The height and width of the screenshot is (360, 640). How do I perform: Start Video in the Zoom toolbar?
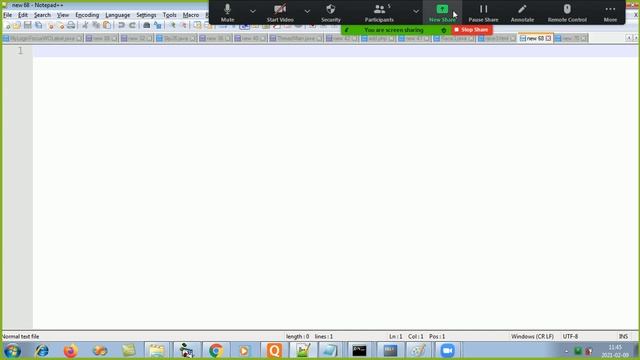(280, 12)
